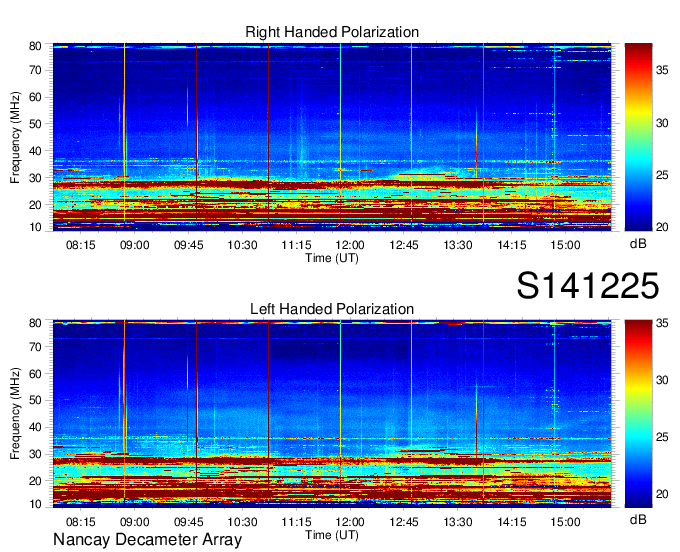Image resolution: width=680 pixels, height=552 pixels.
Task: Select the S141225 date label
Action: point(588,286)
